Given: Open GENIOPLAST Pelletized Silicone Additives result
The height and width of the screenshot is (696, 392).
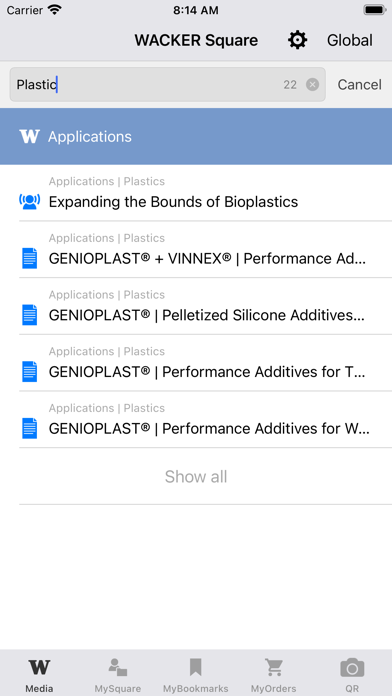Looking at the screenshot, I should (206, 306).
